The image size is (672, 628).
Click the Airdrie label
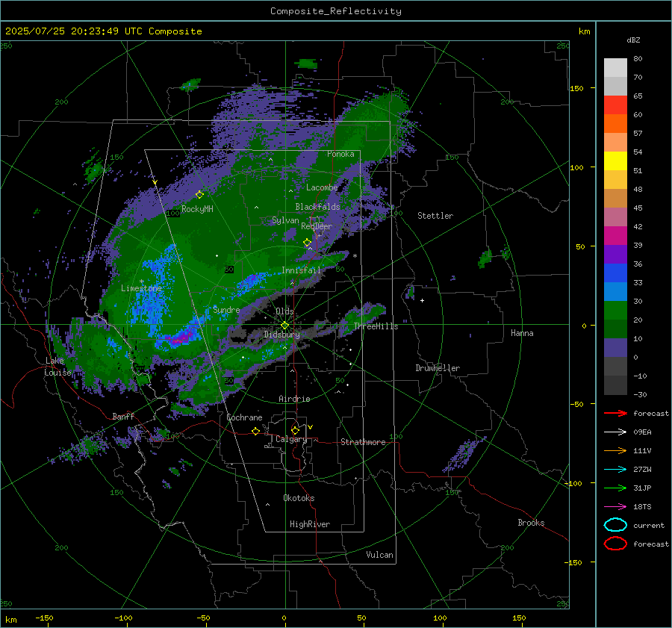click(294, 399)
